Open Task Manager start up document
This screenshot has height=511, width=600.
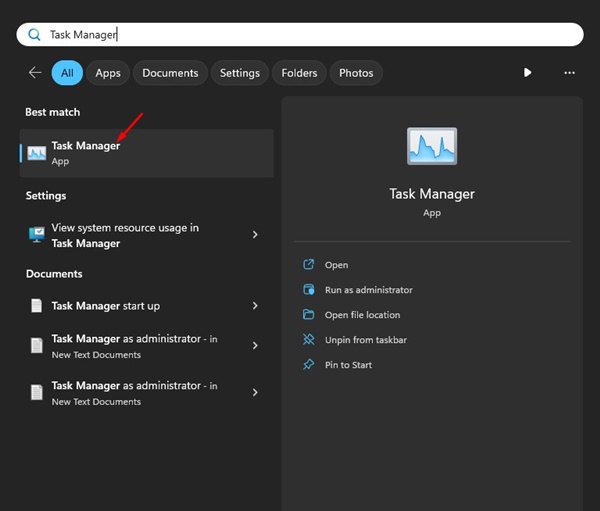pyautogui.click(x=105, y=306)
